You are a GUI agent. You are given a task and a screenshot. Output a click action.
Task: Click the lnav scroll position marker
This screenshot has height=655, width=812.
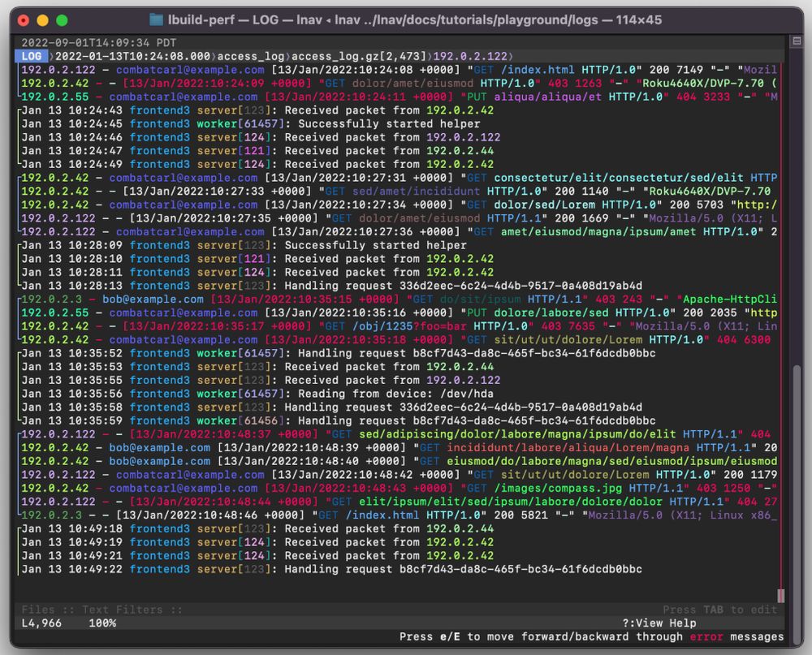point(780,596)
